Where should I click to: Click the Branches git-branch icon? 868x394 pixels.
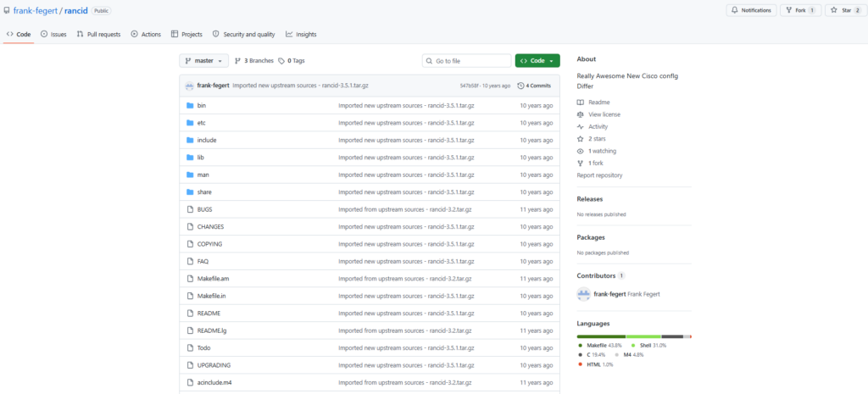click(238, 61)
